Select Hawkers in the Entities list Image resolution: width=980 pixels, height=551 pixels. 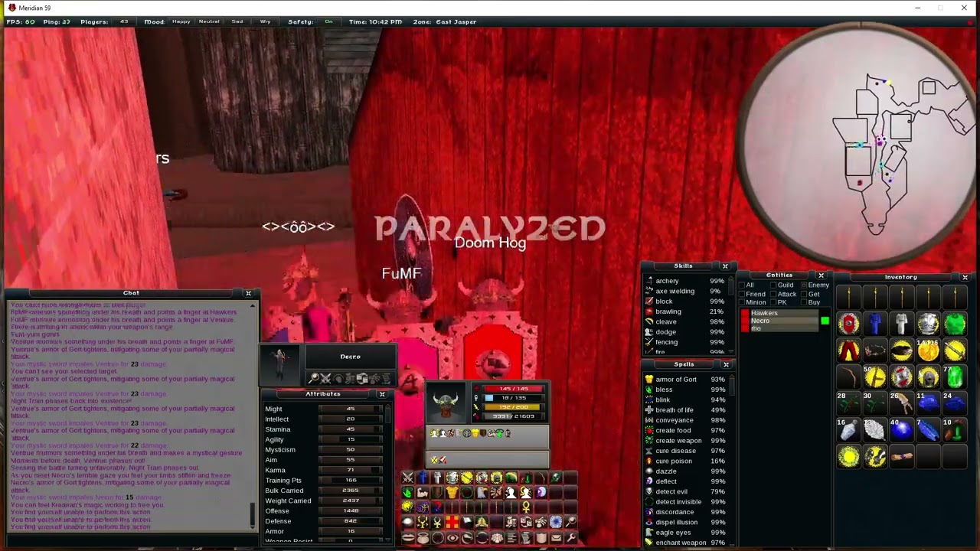tap(784, 313)
